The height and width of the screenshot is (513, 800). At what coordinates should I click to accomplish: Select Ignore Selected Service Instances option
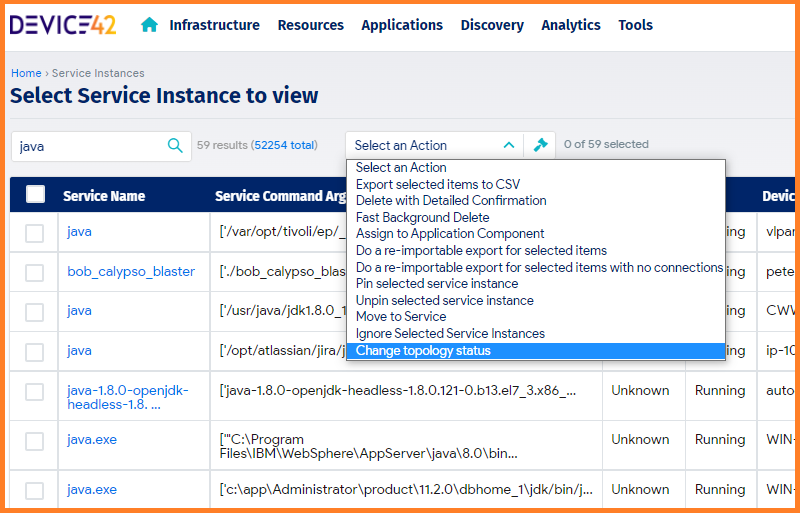450,334
